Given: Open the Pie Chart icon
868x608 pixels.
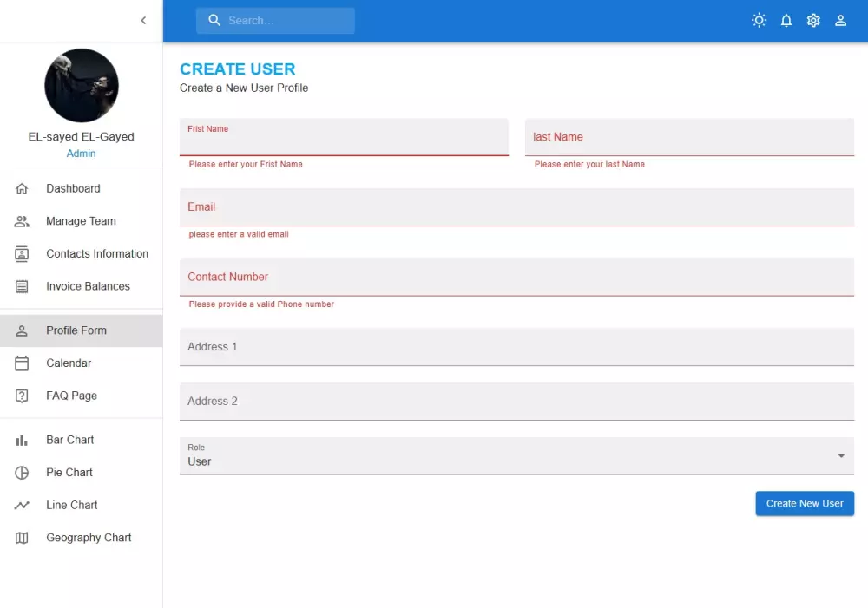Looking at the screenshot, I should pos(21,472).
